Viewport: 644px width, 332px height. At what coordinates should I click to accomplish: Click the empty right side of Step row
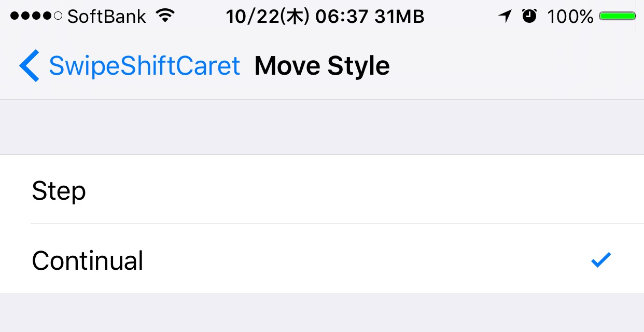(x=467, y=189)
